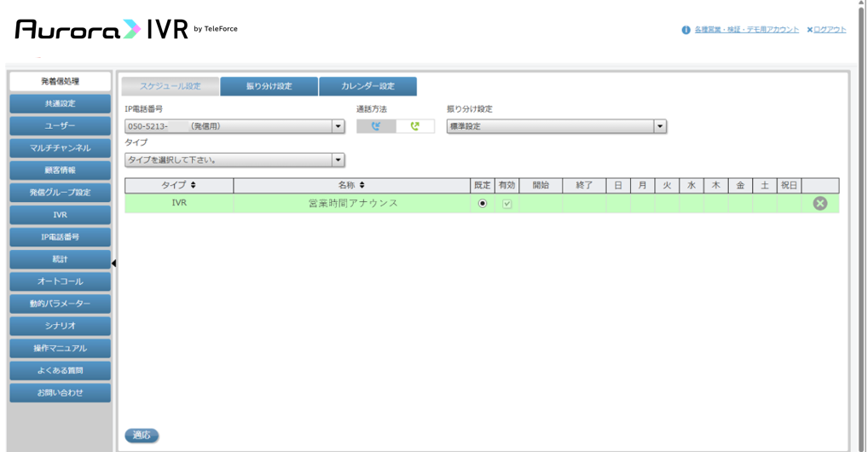This screenshot has width=868, height=452.
Task: Switch to the カレンダー設定 tab
Action: [368, 86]
